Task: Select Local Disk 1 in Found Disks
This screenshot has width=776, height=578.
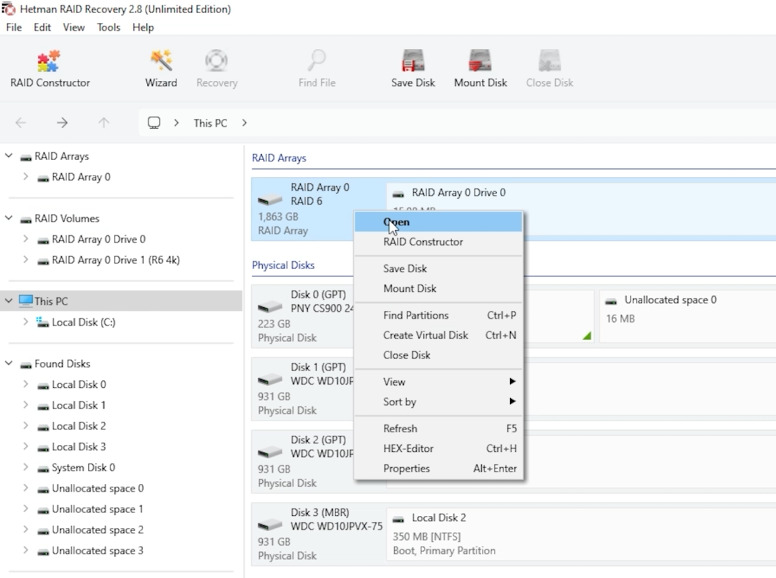Action: (79, 405)
